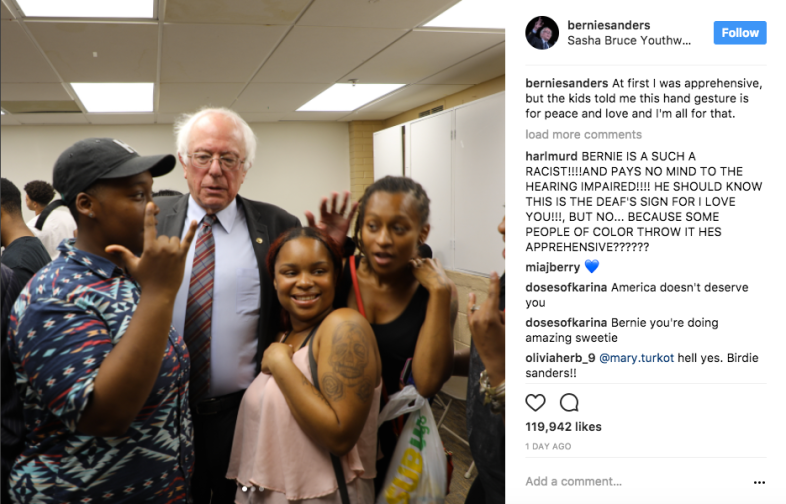Screen dimensions: 786x504
Task: Click dosesofkarina on 'America doesn't deserve' comment
Action: [x=566, y=287]
